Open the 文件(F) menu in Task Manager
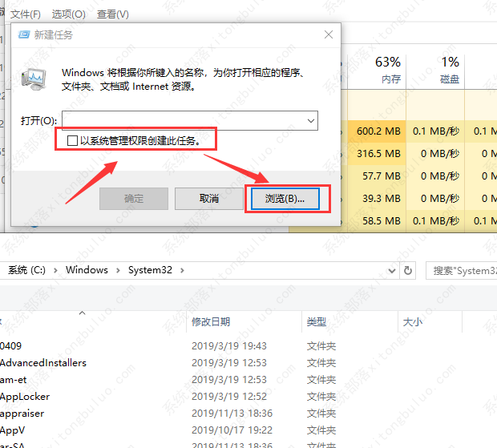The width and height of the screenshot is (497, 448). point(26,14)
